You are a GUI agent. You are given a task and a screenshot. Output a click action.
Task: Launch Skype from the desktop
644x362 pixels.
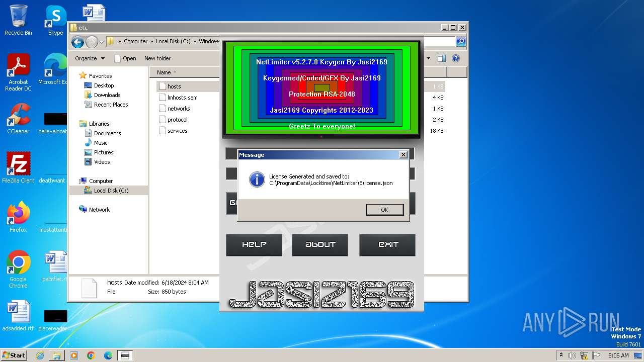[55, 20]
